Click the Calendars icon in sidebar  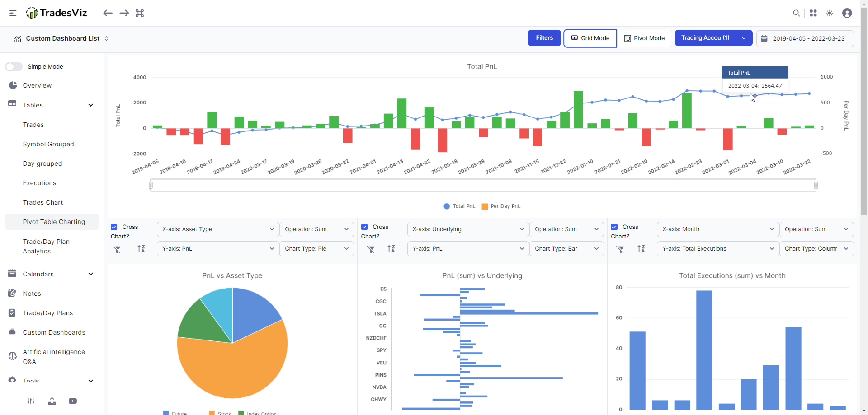coord(12,273)
